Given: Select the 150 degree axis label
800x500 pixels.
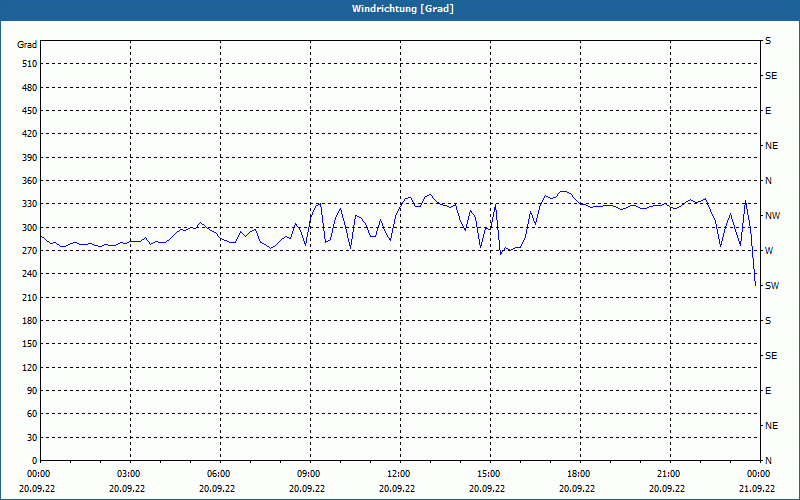Looking at the screenshot, I should pos(29,344).
